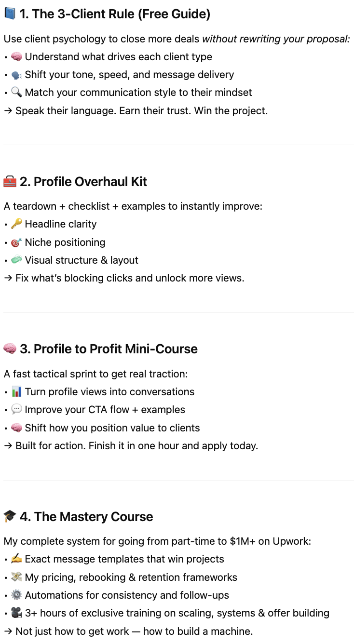Screen dimensions: 354x644
Task: Click the movie camera emoji by 3+ hours training
Action: click(x=16, y=613)
